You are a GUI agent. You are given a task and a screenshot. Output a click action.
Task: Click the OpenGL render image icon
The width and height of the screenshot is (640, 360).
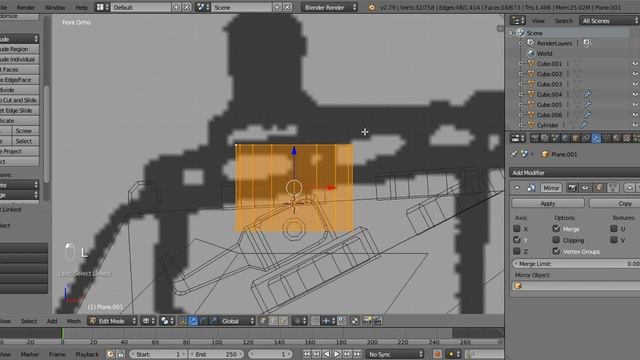click(x=367, y=321)
